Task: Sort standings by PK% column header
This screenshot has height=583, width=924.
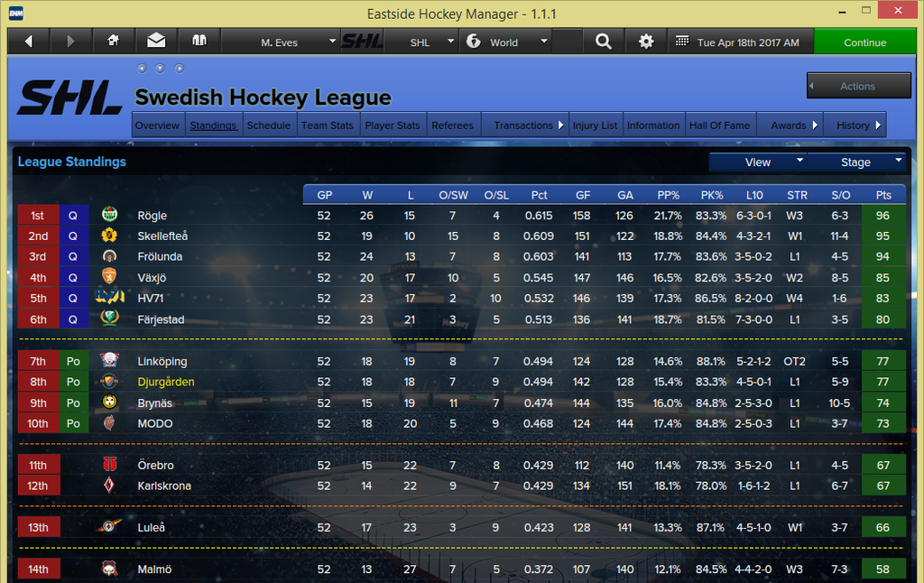Action: (712, 195)
